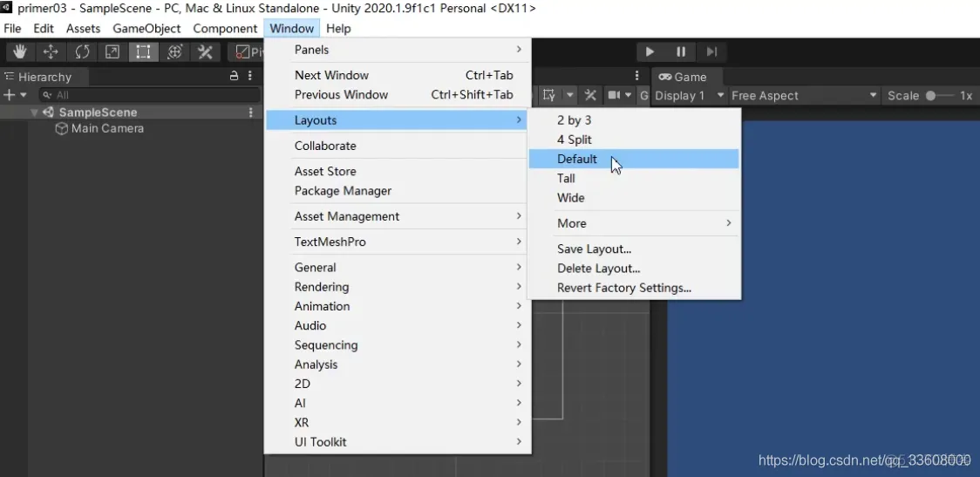Select Main Camera in Hierarchy
This screenshot has height=477, width=980.
[x=107, y=129]
